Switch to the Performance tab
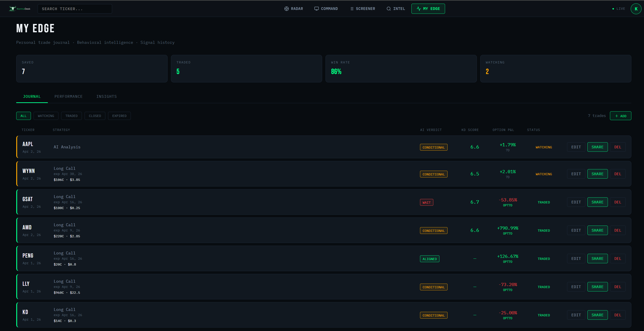Viewport: 644px width, 331px height. click(69, 97)
